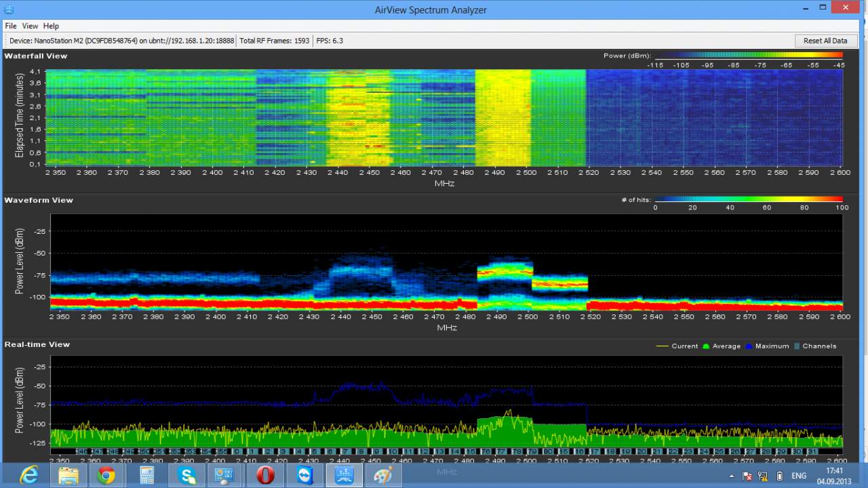Open the Calculator taskbar icon
868x488 pixels.
pos(146,476)
